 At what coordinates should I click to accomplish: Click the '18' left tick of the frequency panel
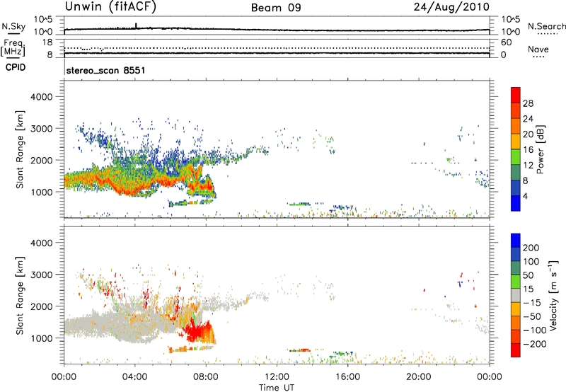click(47, 42)
